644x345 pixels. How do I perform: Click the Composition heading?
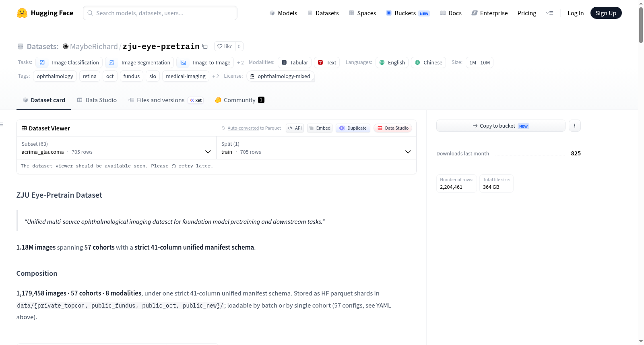click(x=37, y=273)
